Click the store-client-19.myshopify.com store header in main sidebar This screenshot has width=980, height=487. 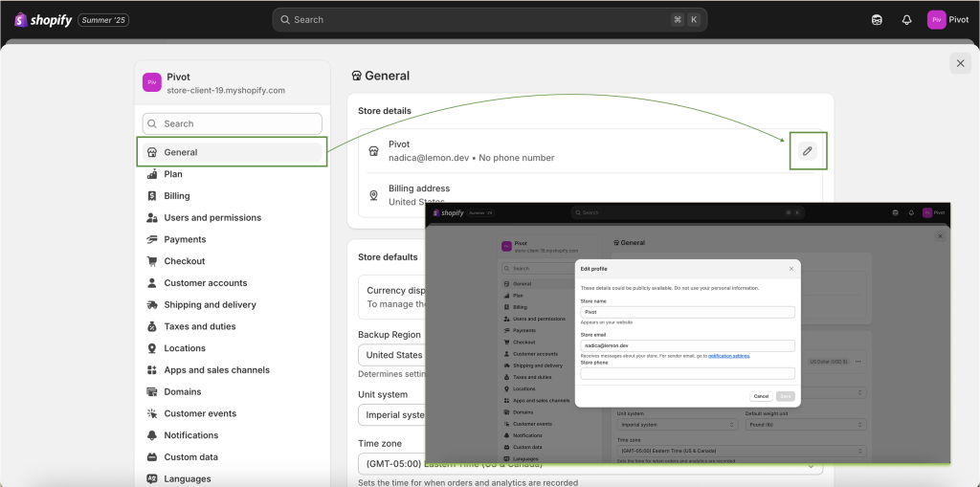232,82
